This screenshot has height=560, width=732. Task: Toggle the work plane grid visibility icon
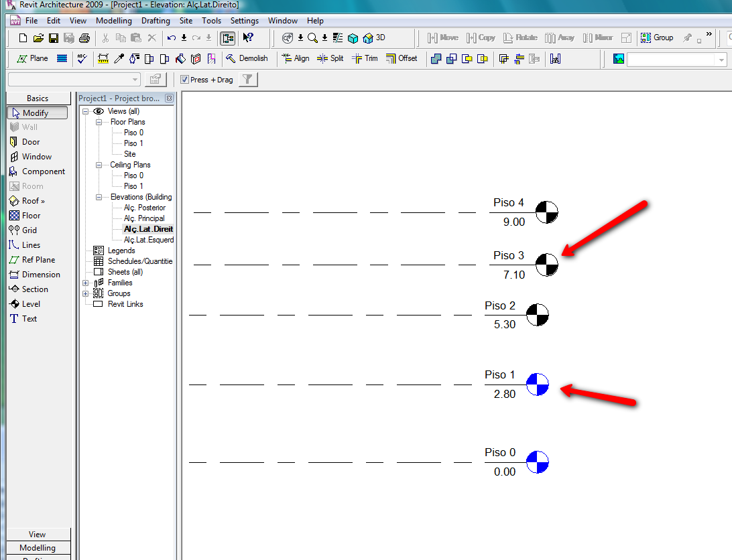(62, 58)
